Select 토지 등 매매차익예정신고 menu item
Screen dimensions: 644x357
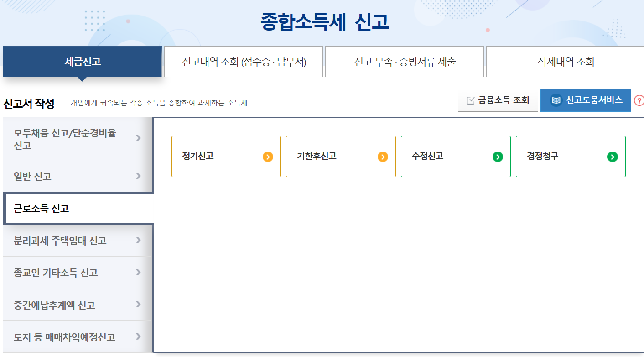point(78,337)
